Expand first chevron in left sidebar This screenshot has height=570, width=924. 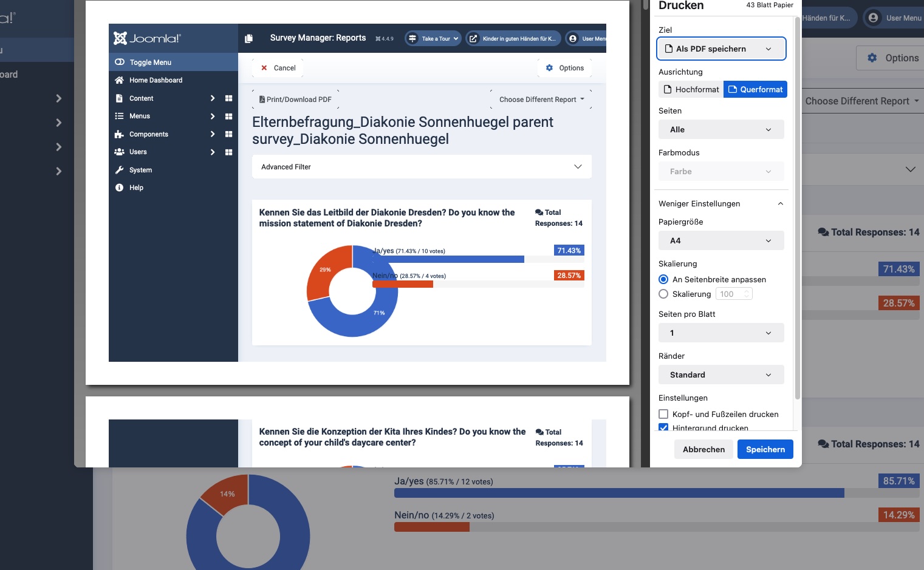[x=58, y=98]
